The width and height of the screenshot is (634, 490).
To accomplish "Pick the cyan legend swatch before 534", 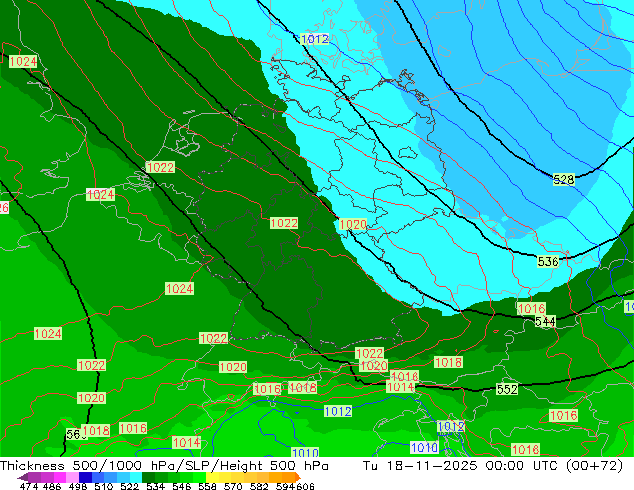I will click(x=136, y=477).
